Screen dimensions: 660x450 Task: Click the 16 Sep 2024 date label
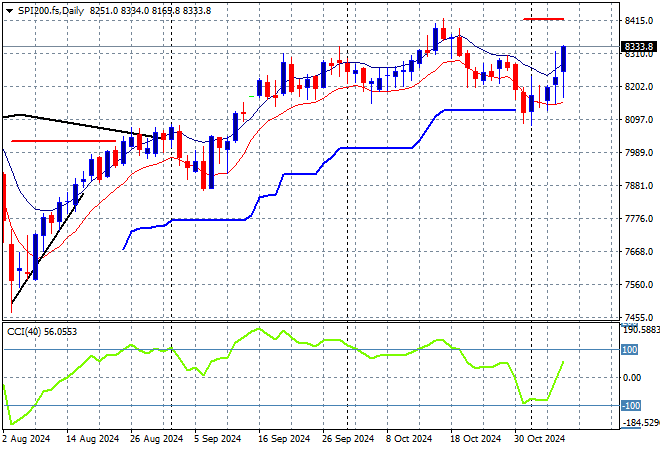284,439
